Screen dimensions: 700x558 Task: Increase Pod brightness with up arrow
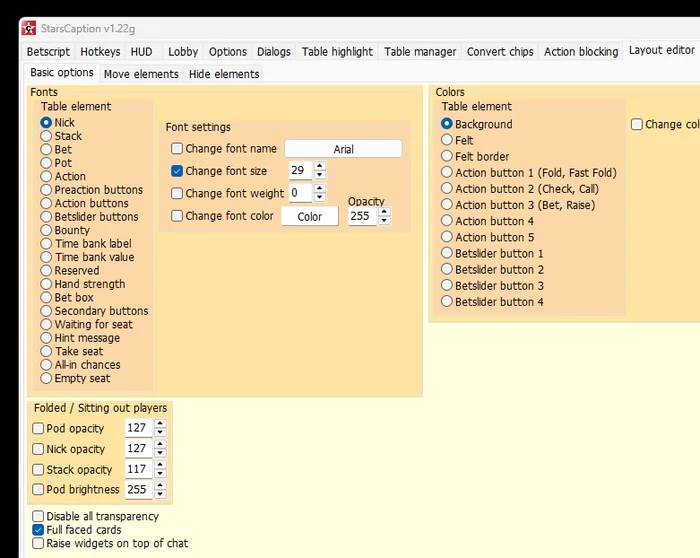pyautogui.click(x=160, y=485)
